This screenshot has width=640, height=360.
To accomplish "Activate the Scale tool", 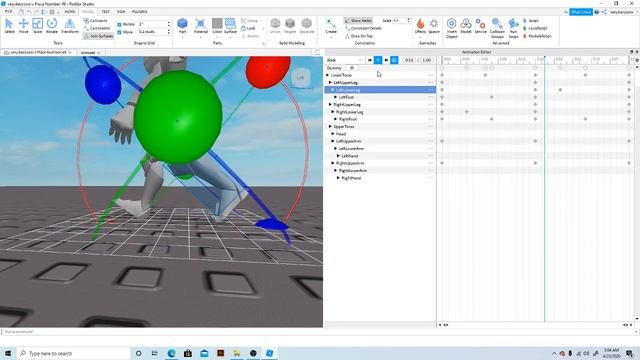I will [x=37, y=26].
